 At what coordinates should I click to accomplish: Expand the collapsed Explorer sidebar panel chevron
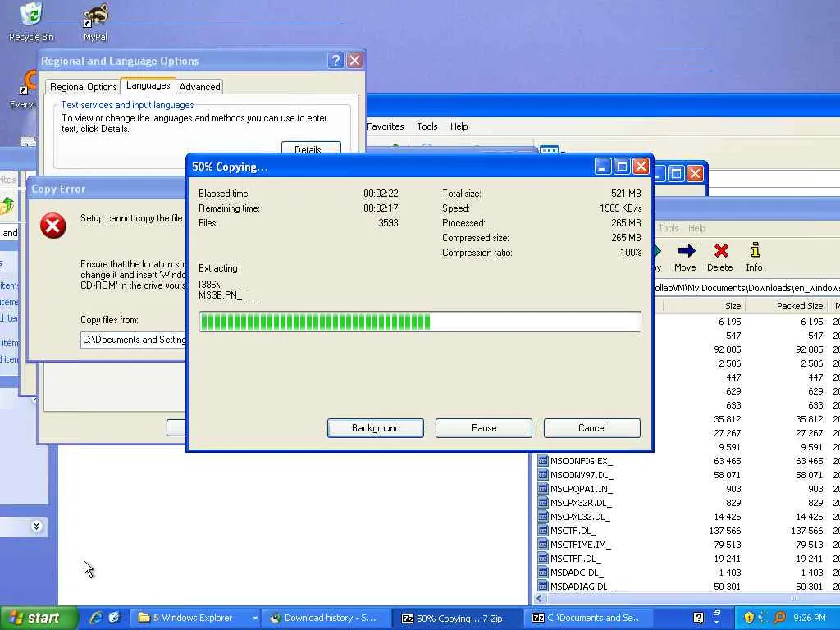36,526
